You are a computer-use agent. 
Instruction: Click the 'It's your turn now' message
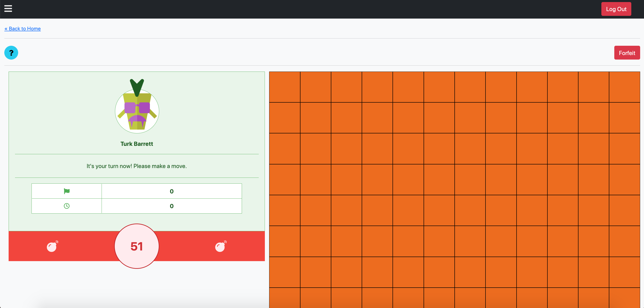point(137,166)
